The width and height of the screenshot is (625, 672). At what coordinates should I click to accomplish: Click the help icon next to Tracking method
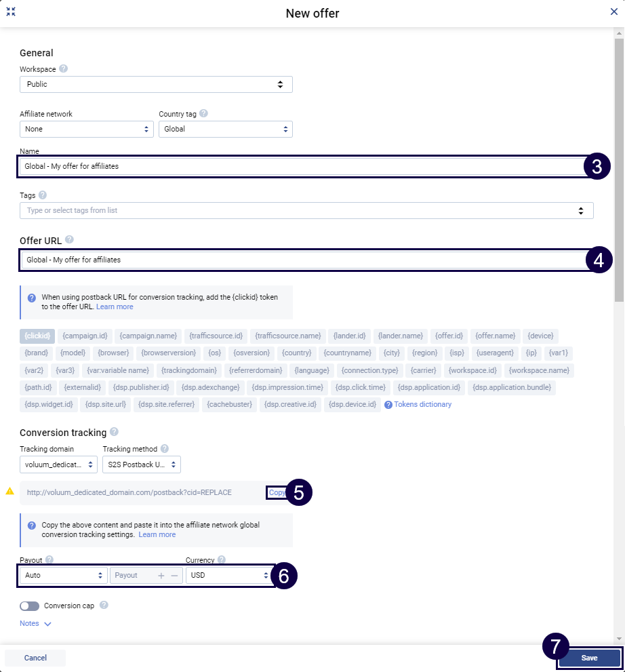point(165,449)
